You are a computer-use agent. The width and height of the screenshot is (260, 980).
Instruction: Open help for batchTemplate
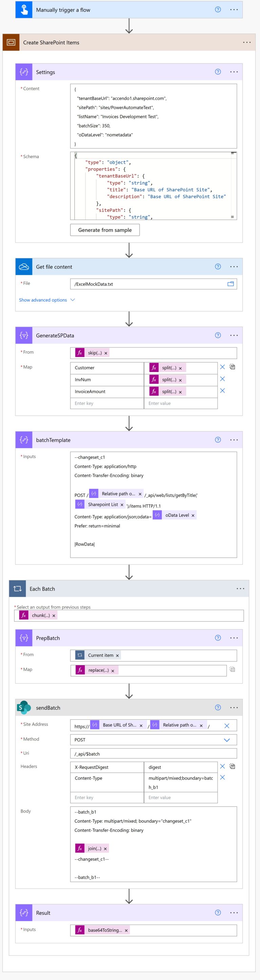click(218, 440)
